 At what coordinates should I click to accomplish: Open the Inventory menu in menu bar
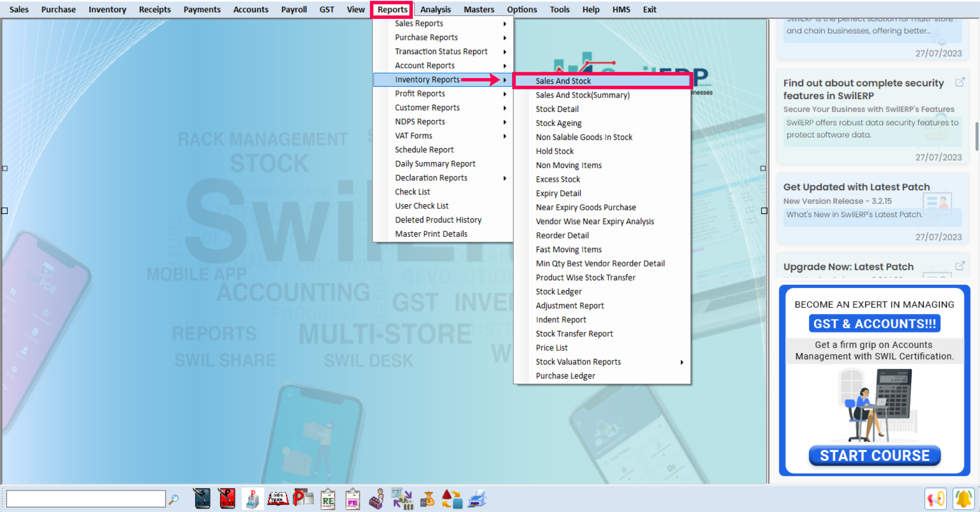(x=107, y=10)
